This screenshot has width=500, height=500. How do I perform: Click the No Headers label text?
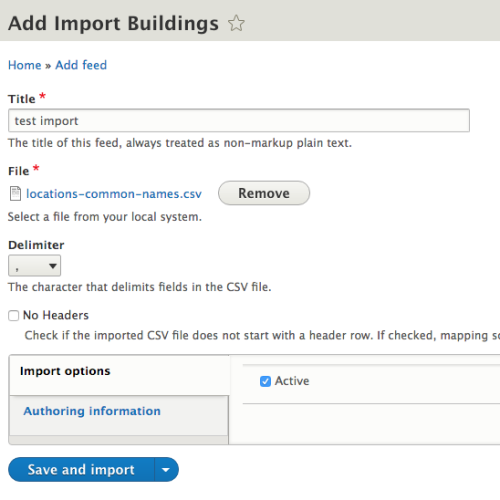point(56,315)
